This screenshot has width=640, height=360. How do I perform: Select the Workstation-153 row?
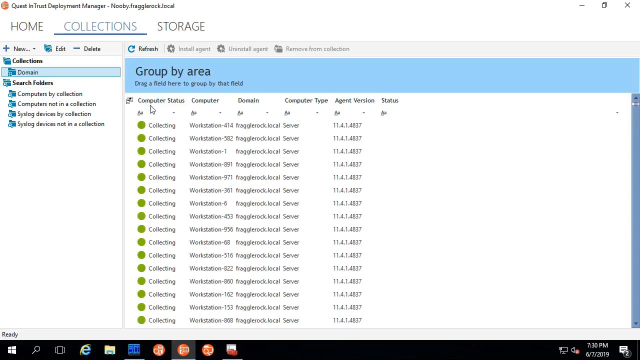378,307
